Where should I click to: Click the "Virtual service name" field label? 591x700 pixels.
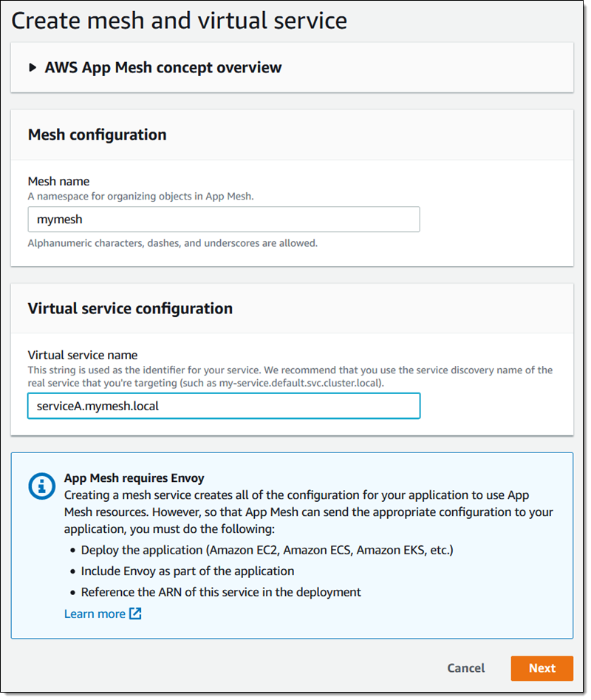pos(83,355)
